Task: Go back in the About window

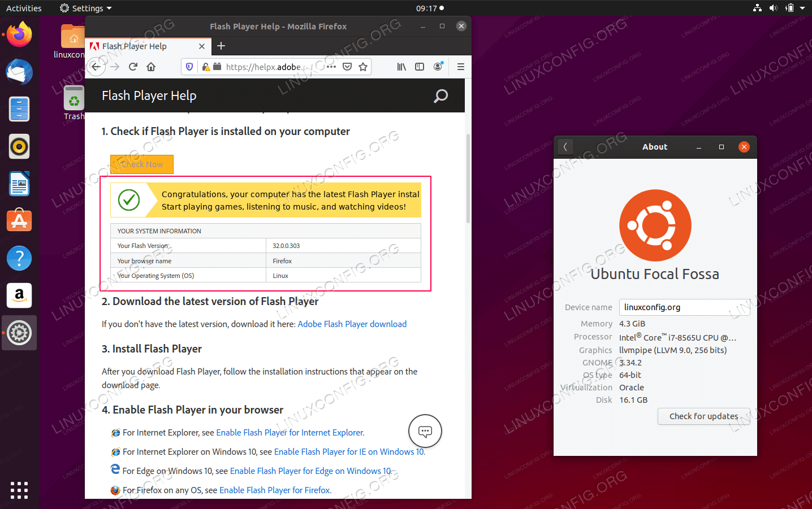Action: click(x=565, y=147)
